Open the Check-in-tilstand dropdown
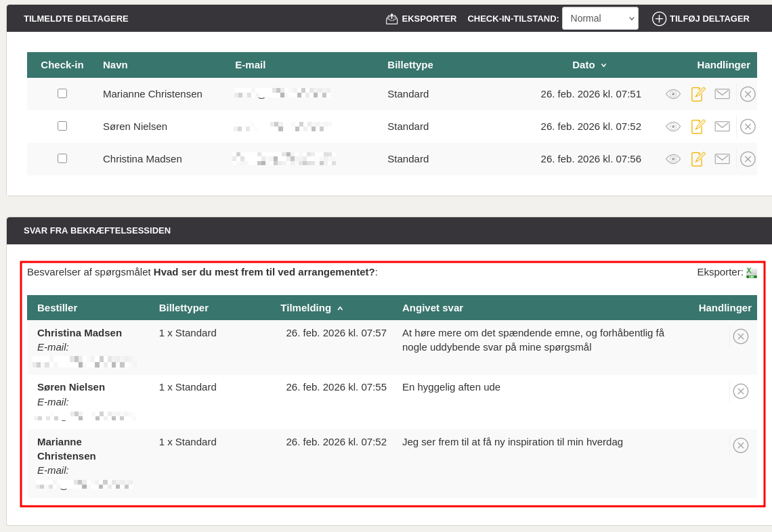Viewport: 772px width, 532px height. [599, 18]
